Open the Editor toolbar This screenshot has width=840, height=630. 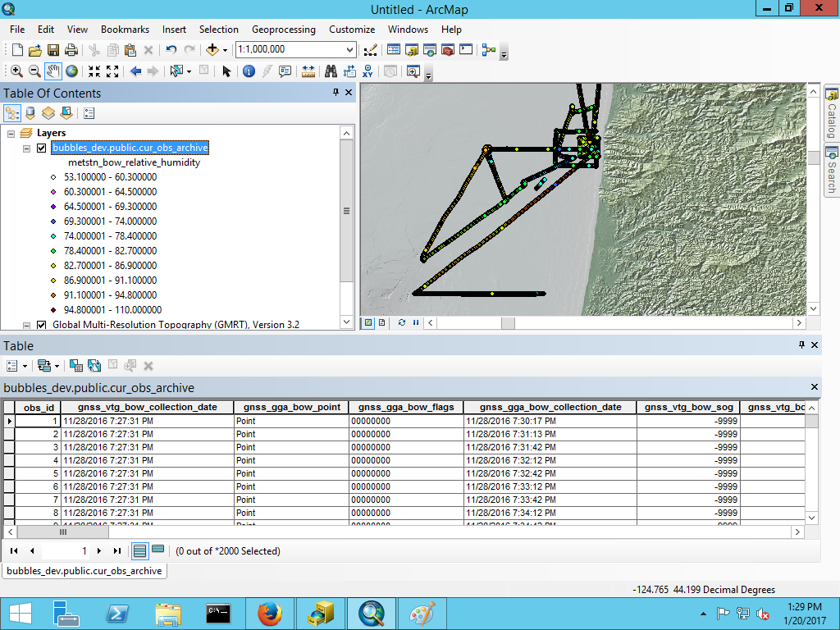(x=370, y=50)
